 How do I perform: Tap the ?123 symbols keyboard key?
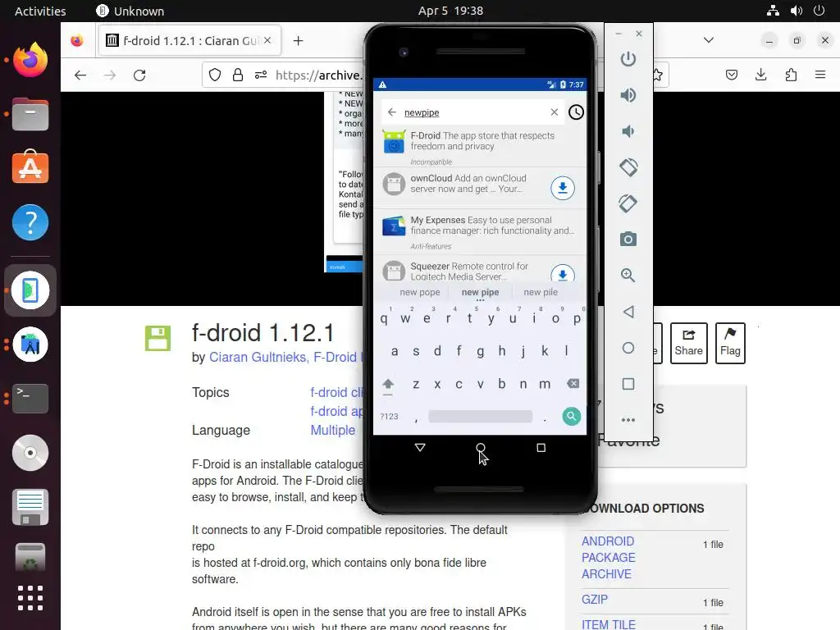coord(389,416)
